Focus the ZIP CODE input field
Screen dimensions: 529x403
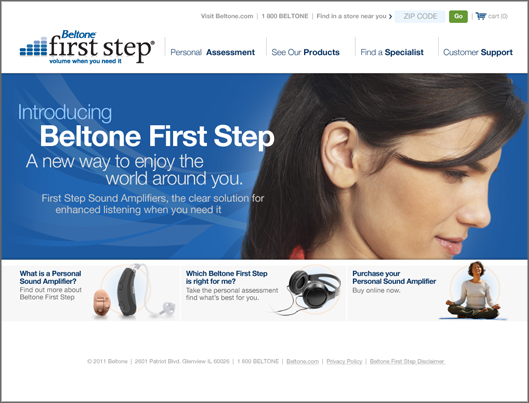(x=420, y=16)
